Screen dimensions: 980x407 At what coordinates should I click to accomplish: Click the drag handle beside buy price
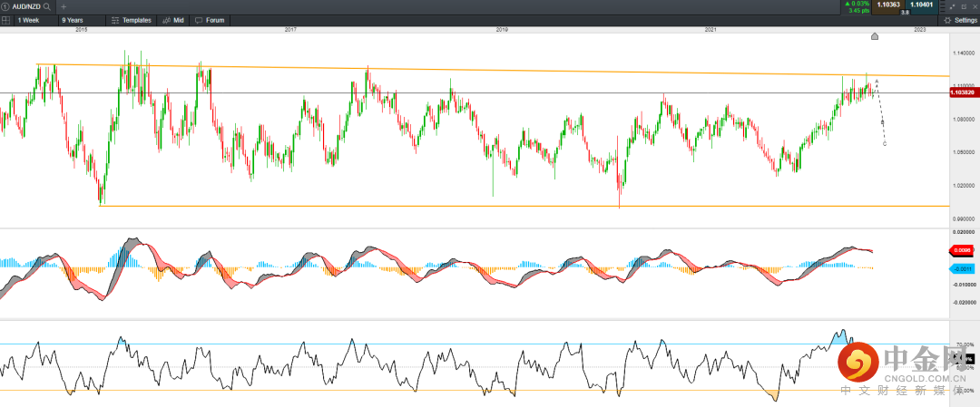pos(941,6)
